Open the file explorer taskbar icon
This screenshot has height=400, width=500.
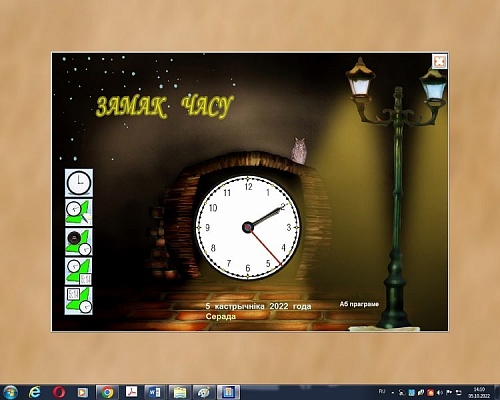180,392
